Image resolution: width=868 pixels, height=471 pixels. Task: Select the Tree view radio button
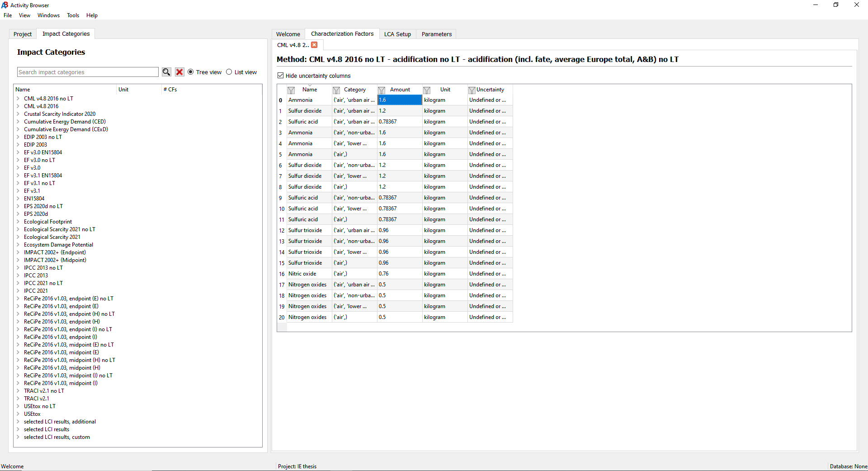[191, 72]
